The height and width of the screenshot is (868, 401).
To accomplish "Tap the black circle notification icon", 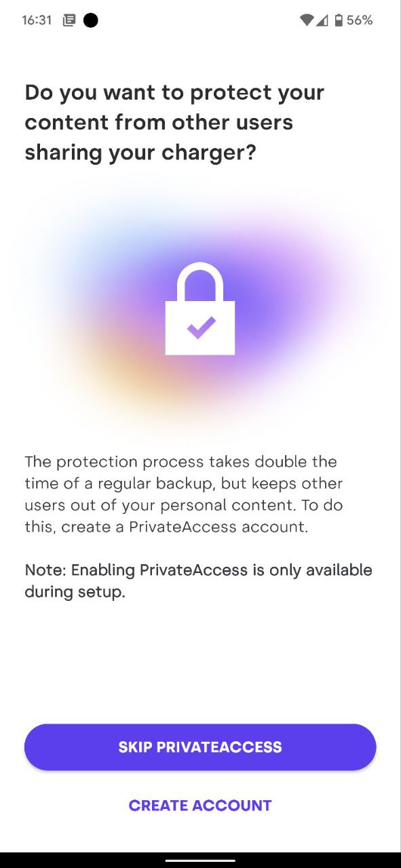I will (90, 20).
